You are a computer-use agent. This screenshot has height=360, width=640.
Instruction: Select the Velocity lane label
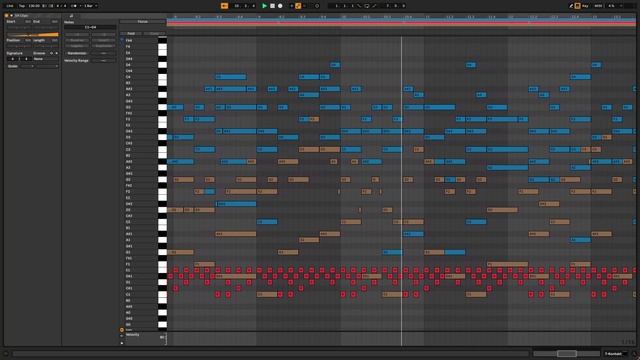[133, 335]
